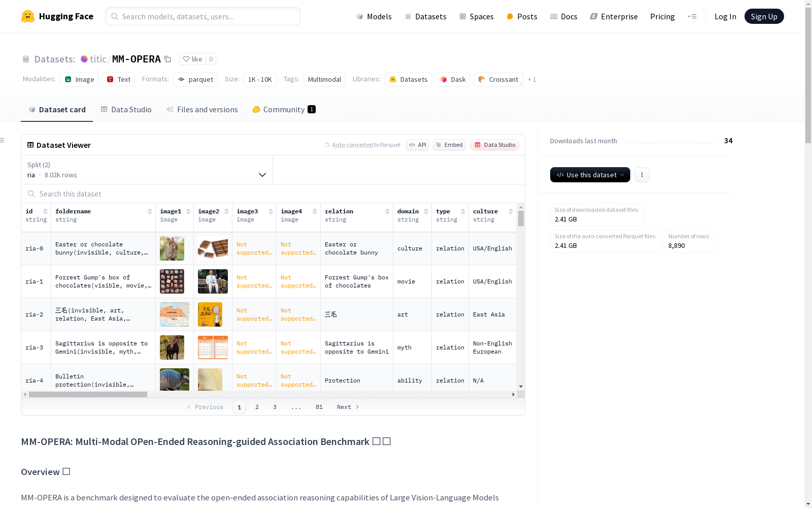Click the table's vertical scrollbar thumb
This screenshot has width=812, height=508.
(521, 218)
